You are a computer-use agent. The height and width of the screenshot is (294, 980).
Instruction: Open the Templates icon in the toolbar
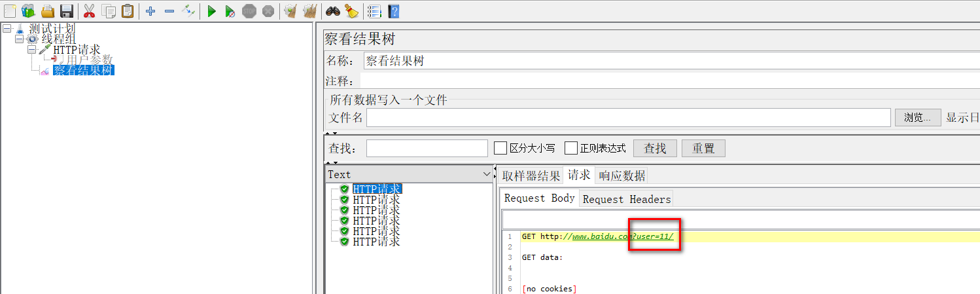[x=28, y=10]
